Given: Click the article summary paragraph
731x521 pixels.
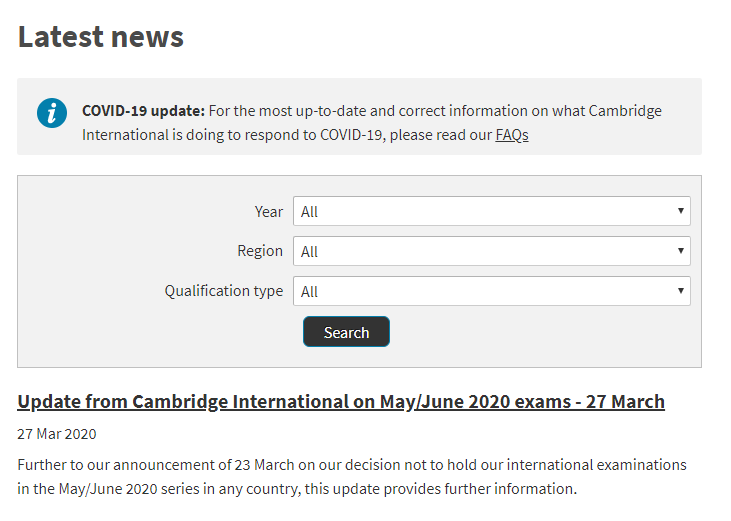Looking at the screenshot, I should pos(352,477).
